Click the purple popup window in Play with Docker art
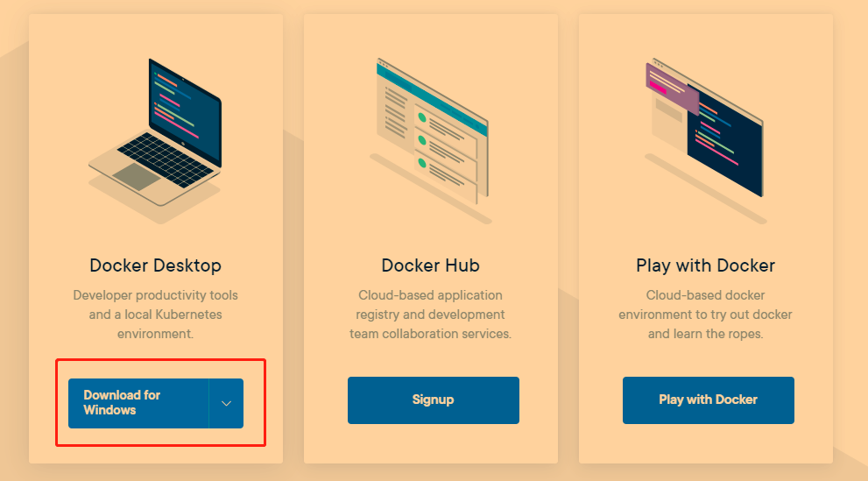This screenshot has height=481, width=868. [671, 88]
